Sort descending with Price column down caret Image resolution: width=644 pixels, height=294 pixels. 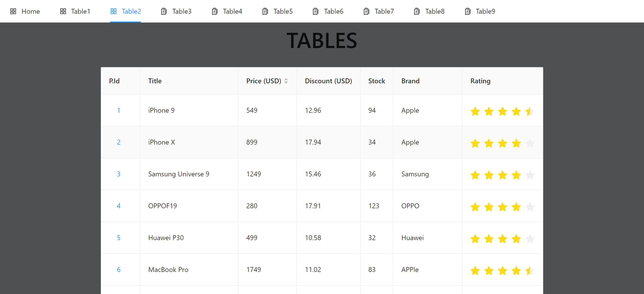(x=286, y=83)
